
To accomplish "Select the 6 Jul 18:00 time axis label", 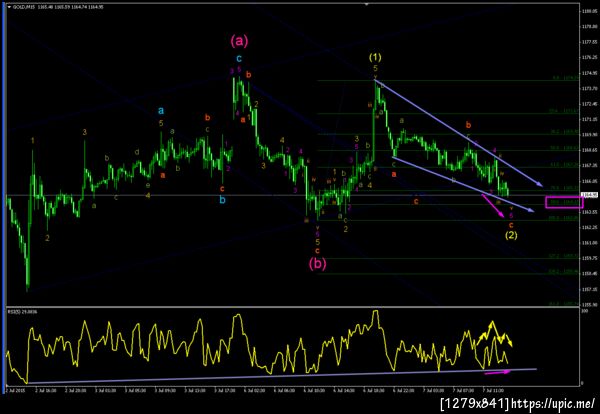I will 374,391.
